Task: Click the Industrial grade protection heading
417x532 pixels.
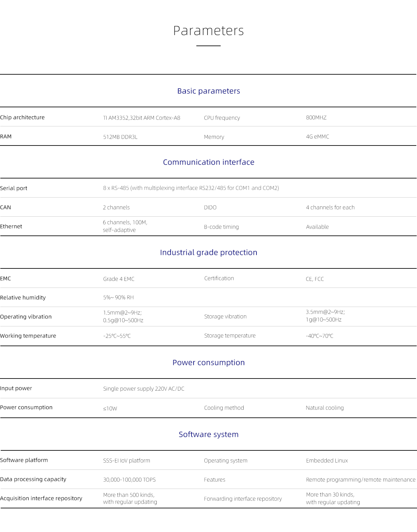Action: click(208, 252)
